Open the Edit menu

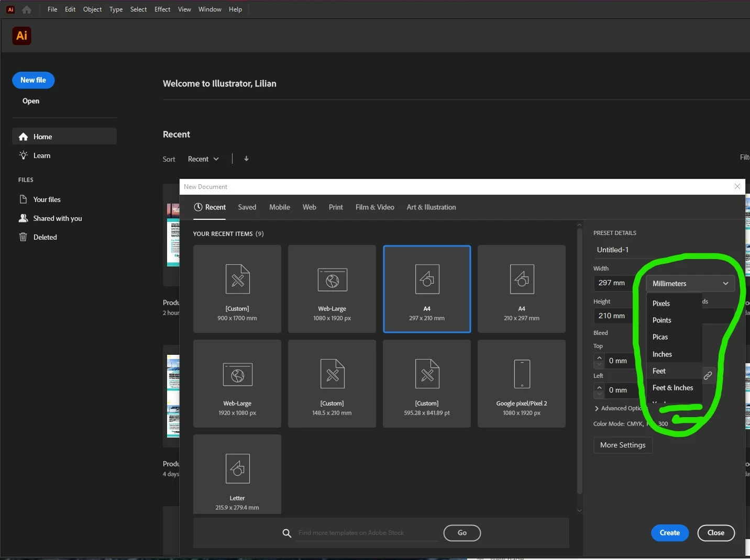point(70,9)
